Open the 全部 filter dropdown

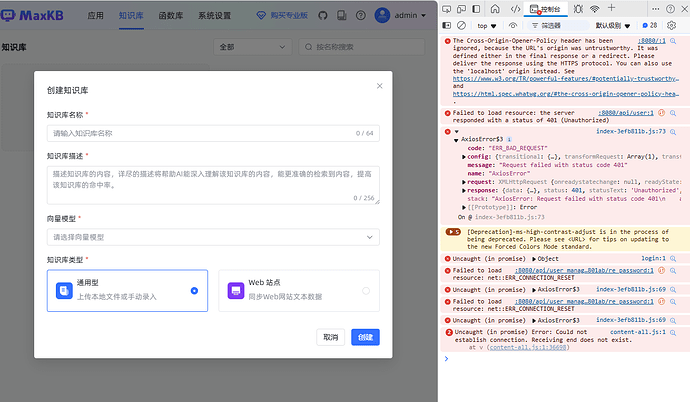pyautogui.click(x=252, y=47)
